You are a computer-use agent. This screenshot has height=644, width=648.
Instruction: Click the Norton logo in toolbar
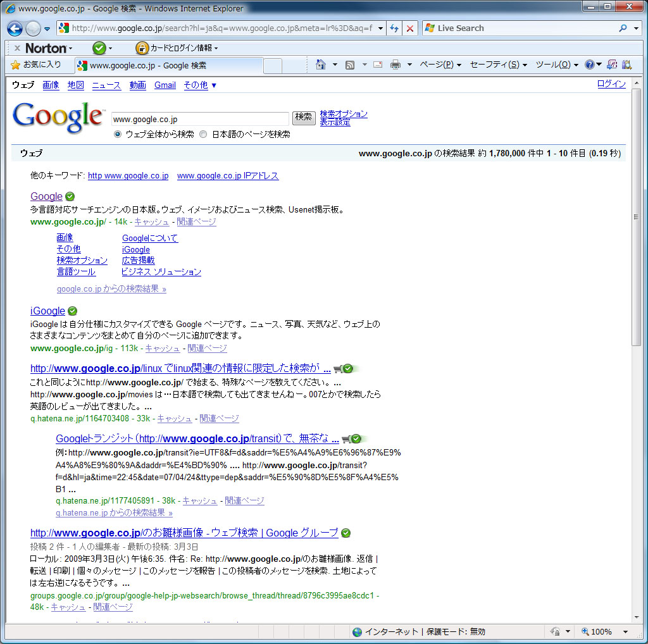(x=46, y=48)
